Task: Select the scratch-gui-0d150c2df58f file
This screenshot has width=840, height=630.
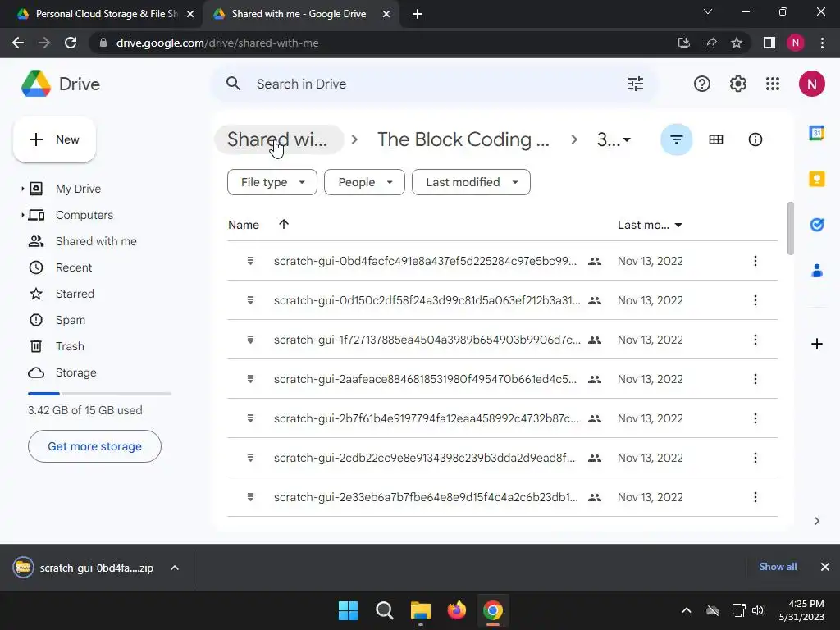Action: 502,300
